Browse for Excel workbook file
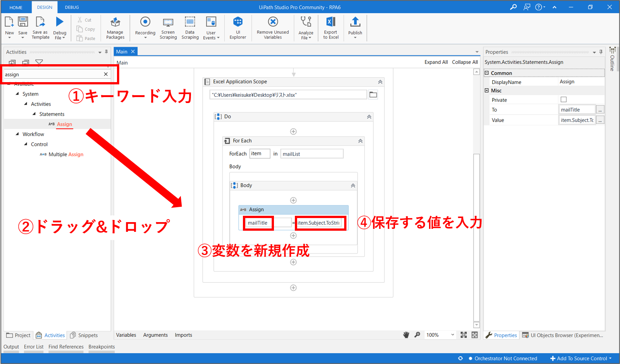This screenshot has height=364, width=620. 373,95
